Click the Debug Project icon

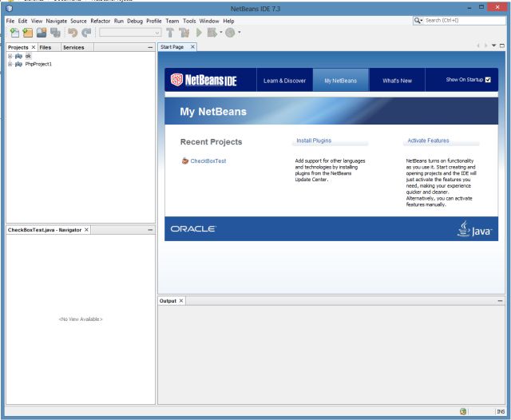point(212,33)
